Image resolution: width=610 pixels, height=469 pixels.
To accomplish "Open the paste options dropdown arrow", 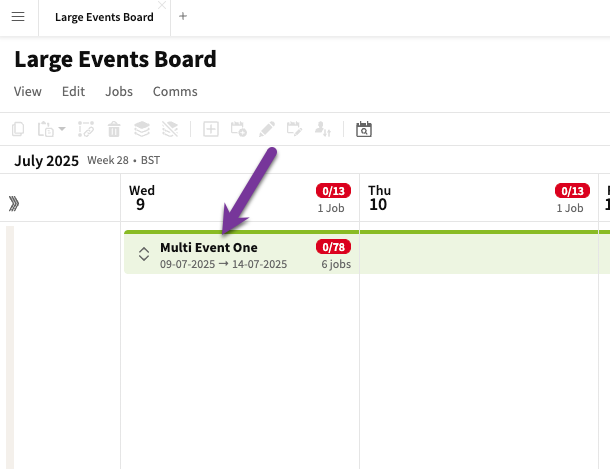I will coord(62,128).
